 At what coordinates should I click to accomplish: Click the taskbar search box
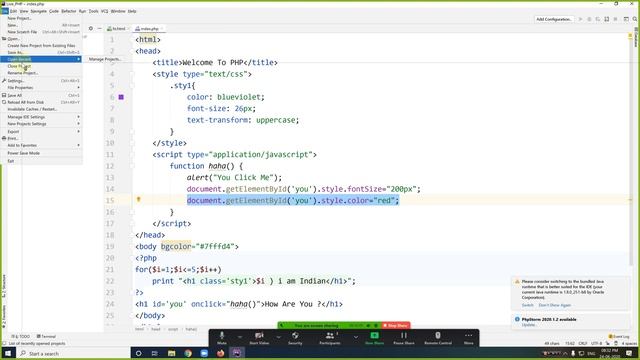coord(73,353)
